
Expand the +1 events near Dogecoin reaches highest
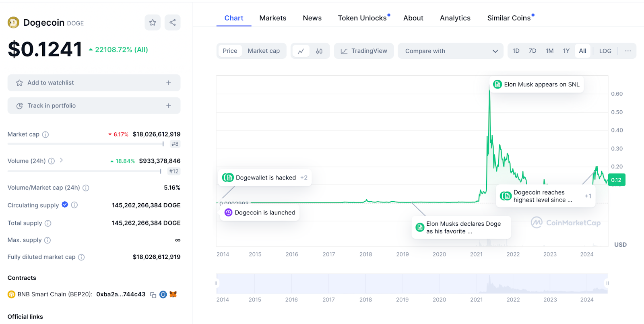coord(588,196)
